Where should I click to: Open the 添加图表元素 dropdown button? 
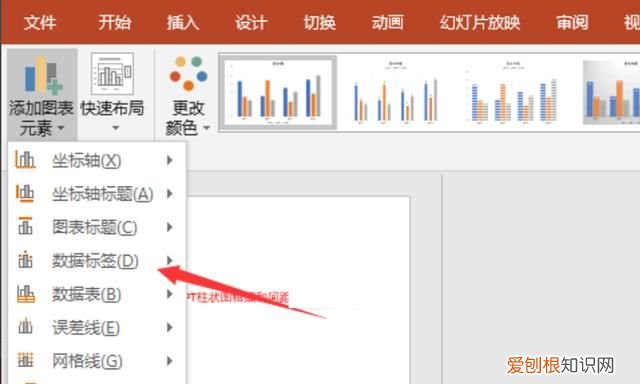tap(42, 95)
